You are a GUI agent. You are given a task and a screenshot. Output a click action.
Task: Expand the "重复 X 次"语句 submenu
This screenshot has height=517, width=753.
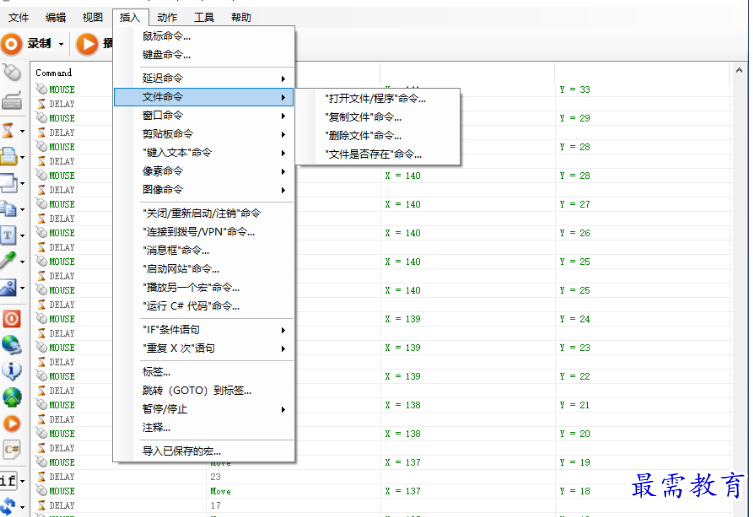204,349
